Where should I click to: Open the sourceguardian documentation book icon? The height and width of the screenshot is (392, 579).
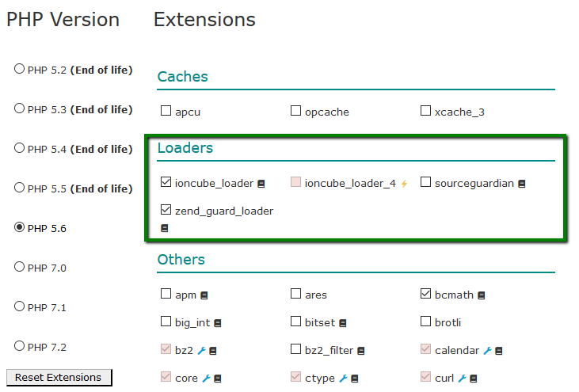[x=521, y=184]
